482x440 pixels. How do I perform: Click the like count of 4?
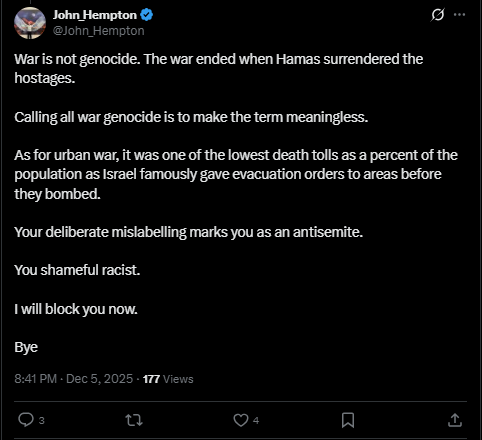click(256, 420)
